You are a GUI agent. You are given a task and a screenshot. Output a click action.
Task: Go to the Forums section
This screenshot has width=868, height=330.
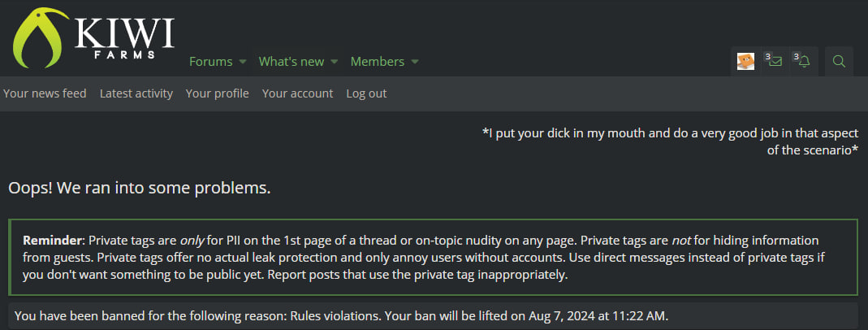point(210,62)
